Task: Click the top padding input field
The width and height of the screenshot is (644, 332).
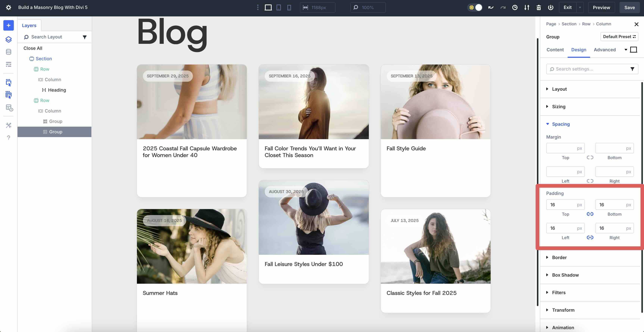Action: point(565,204)
